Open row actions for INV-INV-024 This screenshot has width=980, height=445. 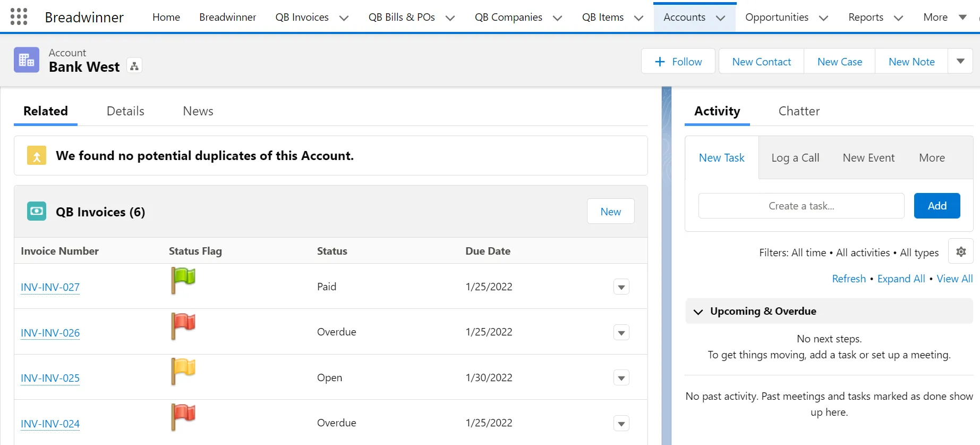coord(621,424)
